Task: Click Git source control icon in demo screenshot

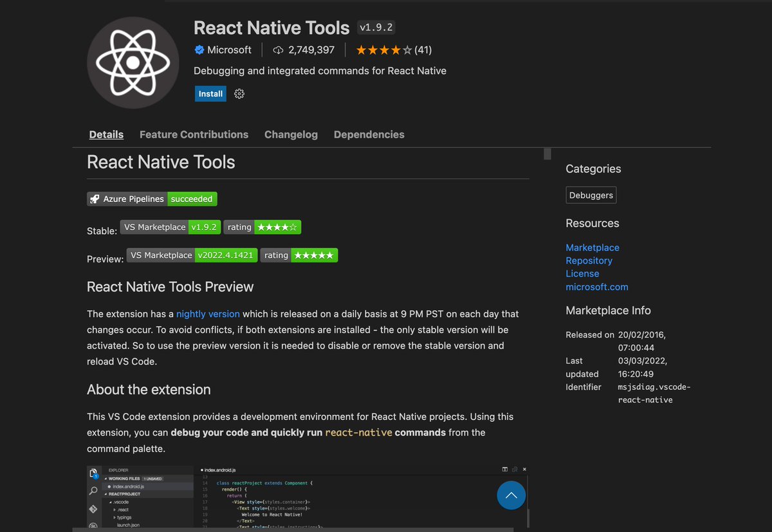Action: 93,508
